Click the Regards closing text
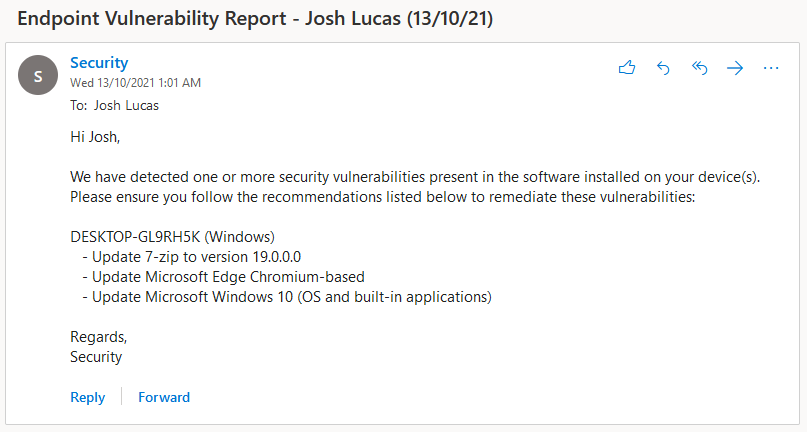 98,337
